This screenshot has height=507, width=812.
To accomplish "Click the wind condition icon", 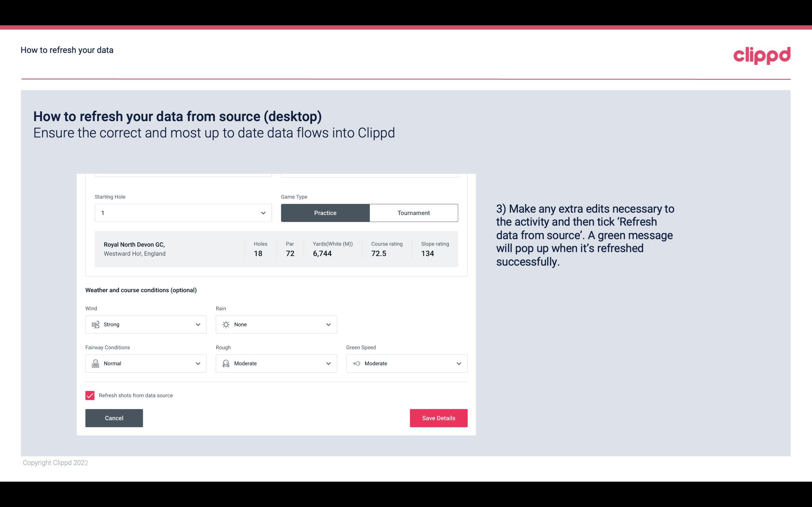I will click(x=95, y=324).
